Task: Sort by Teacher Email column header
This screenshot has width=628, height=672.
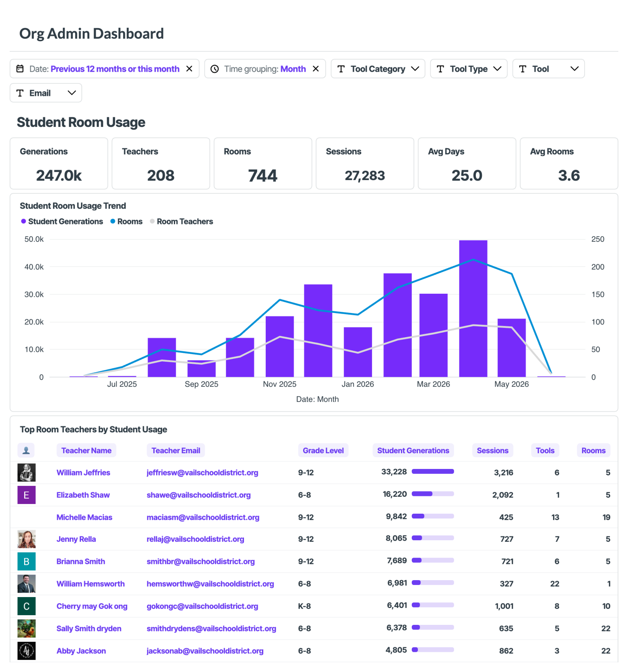Action: 176,450
